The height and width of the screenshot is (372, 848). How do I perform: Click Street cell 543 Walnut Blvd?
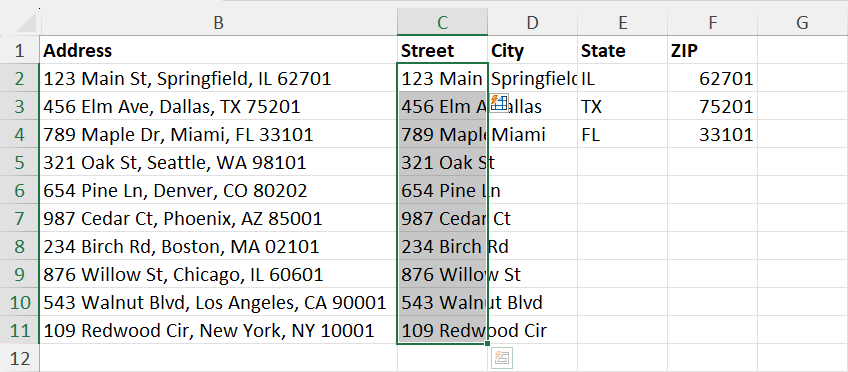click(442, 302)
